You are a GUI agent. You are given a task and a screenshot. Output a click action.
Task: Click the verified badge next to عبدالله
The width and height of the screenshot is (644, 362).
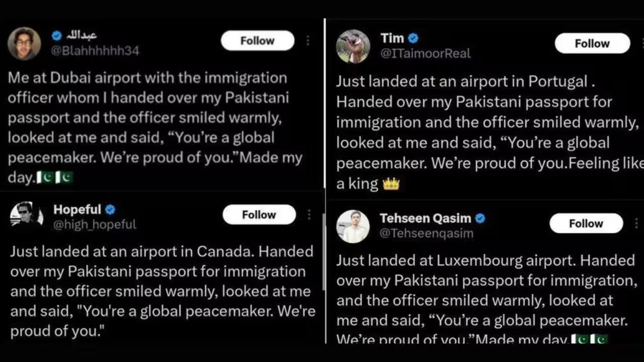(x=56, y=35)
